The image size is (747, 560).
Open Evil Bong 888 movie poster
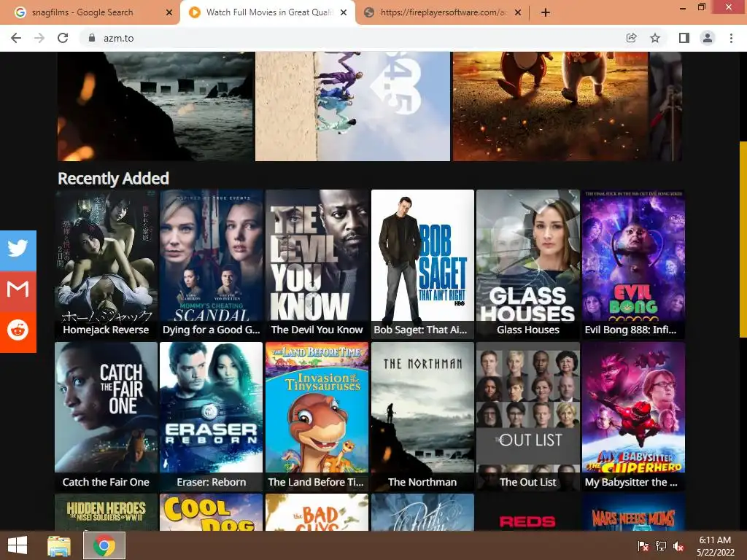[x=634, y=264]
